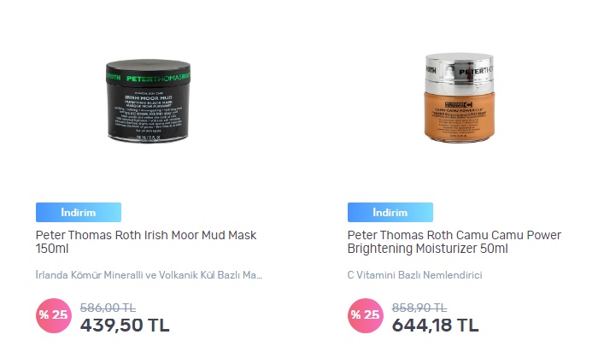Click the pink %25 badge beside 439,50 TL
610x364 pixels.
pyautogui.click(x=53, y=315)
